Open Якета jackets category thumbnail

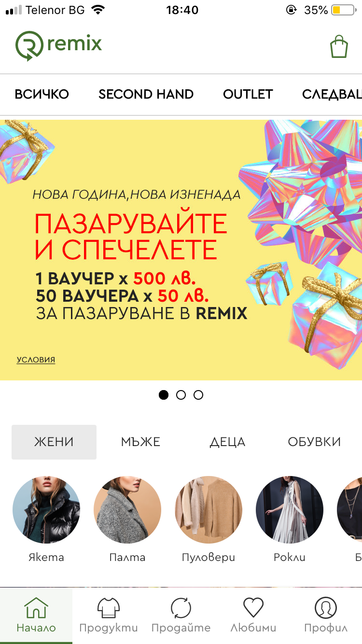click(x=46, y=510)
